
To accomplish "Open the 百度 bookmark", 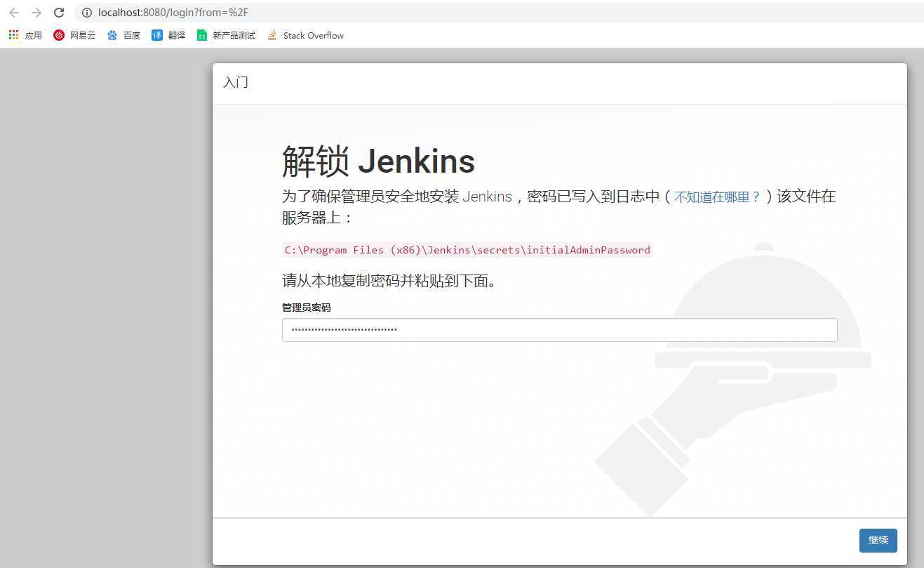I will pyautogui.click(x=123, y=35).
